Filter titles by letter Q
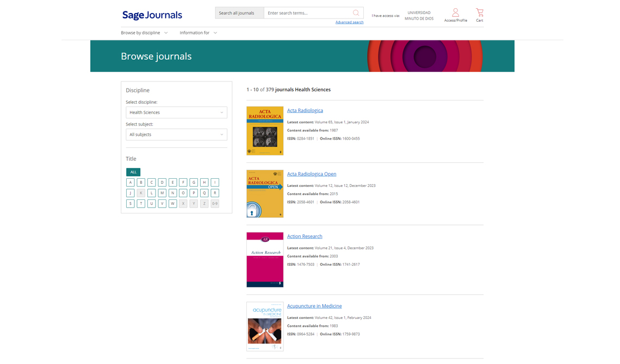The width and height of the screenshot is (620, 364). (204, 193)
